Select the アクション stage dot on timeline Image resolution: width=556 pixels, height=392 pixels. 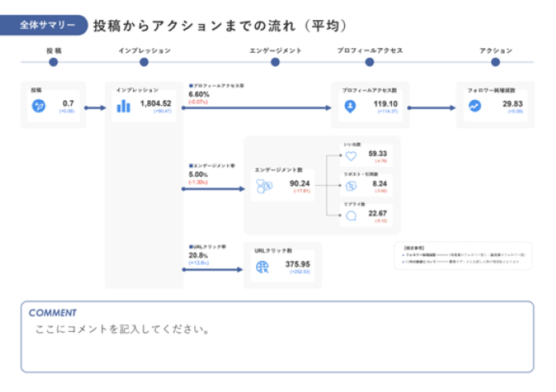coord(495,62)
